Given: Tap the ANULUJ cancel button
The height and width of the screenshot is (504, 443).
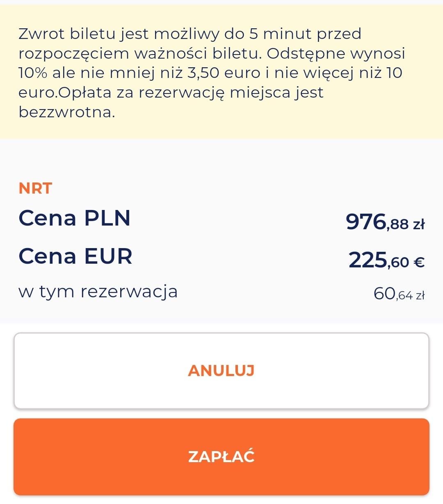Looking at the screenshot, I should coord(221,371).
